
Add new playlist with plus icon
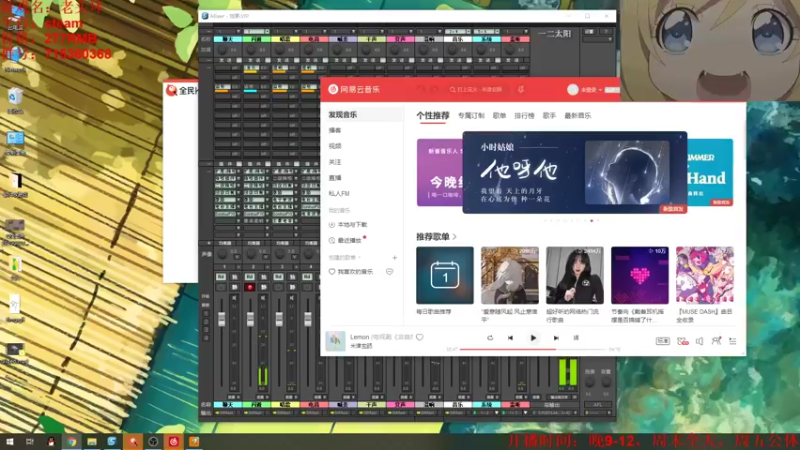pos(394,258)
